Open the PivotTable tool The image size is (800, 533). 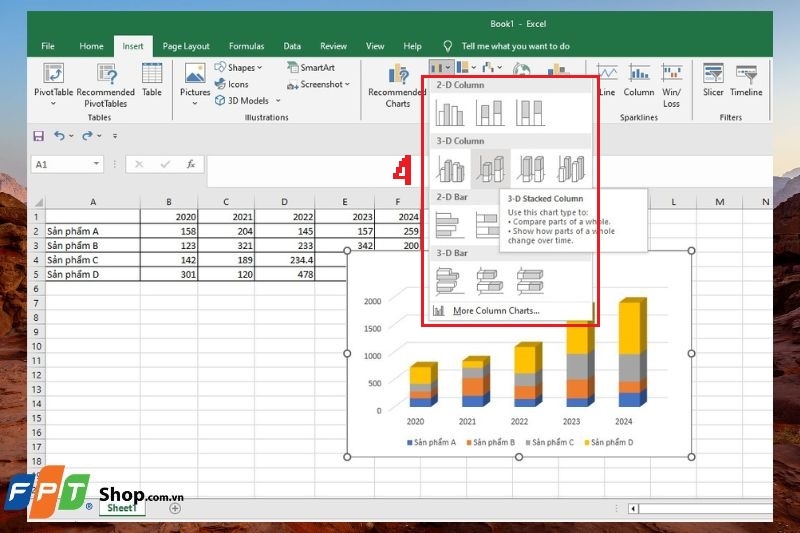54,84
